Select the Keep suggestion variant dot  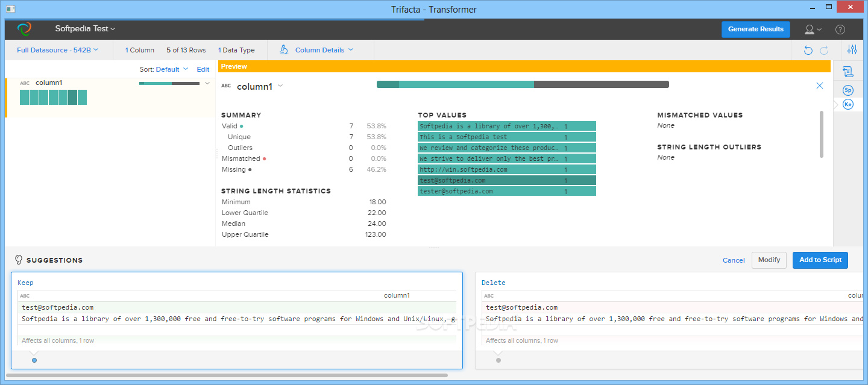pos(34,360)
